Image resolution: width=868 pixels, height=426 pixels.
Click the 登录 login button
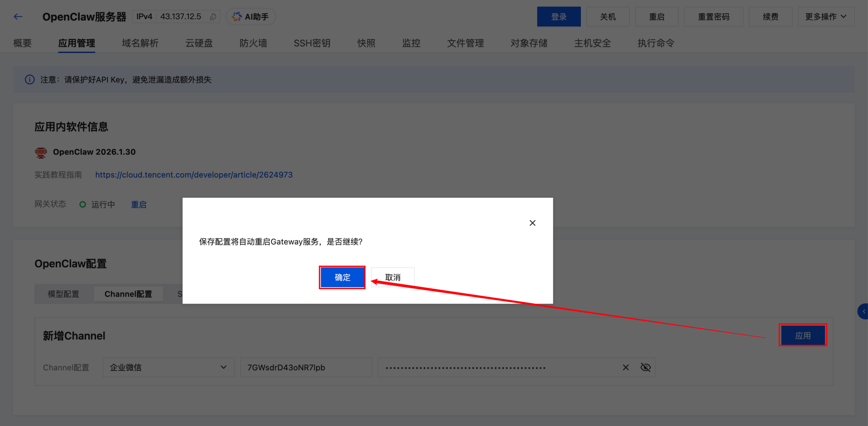(558, 17)
